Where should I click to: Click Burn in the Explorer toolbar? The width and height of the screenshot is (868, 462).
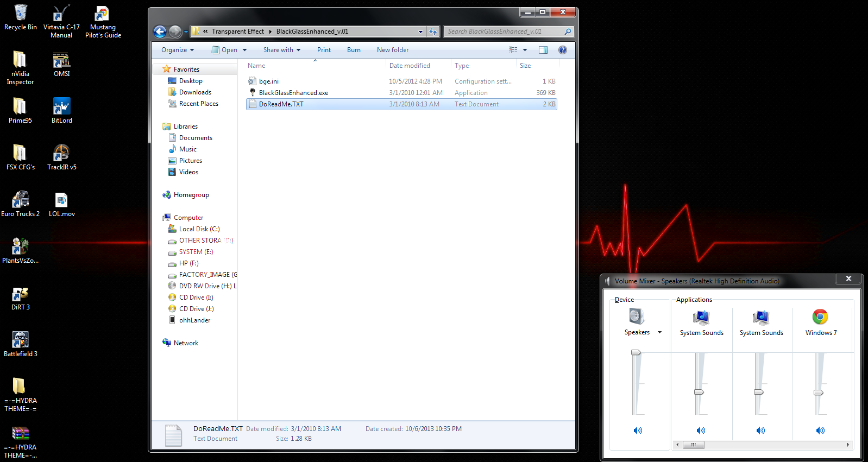point(354,50)
